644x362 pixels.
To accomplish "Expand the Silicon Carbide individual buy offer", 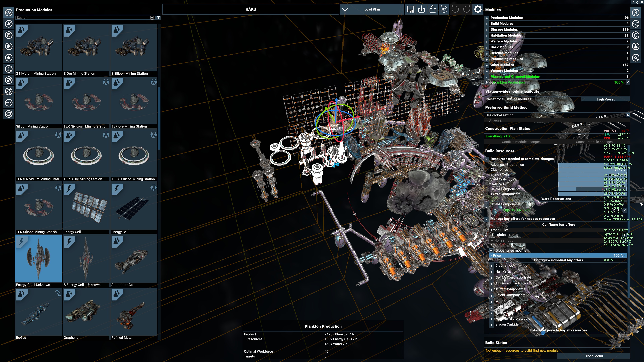I will pos(492,325).
